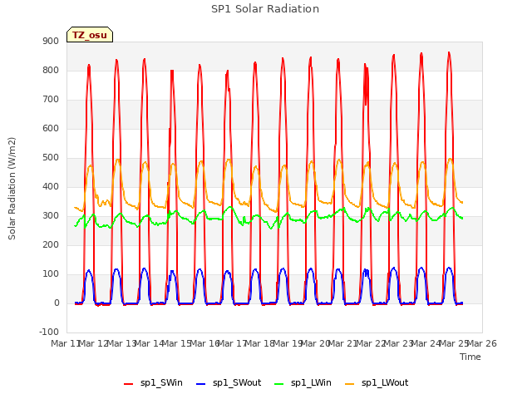The image size is (532, 399).
Task: Click the 0 y-axis tick label
Action: (x=57, y=303)
